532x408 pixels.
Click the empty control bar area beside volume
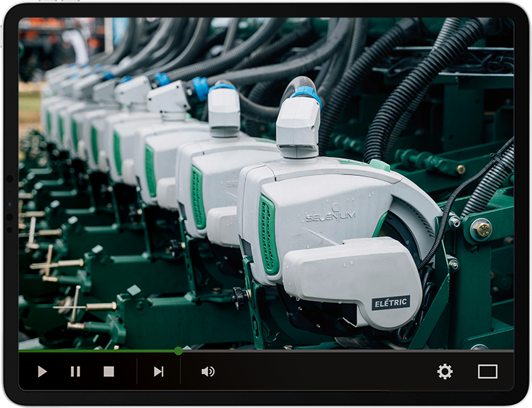tap(319, 371)
